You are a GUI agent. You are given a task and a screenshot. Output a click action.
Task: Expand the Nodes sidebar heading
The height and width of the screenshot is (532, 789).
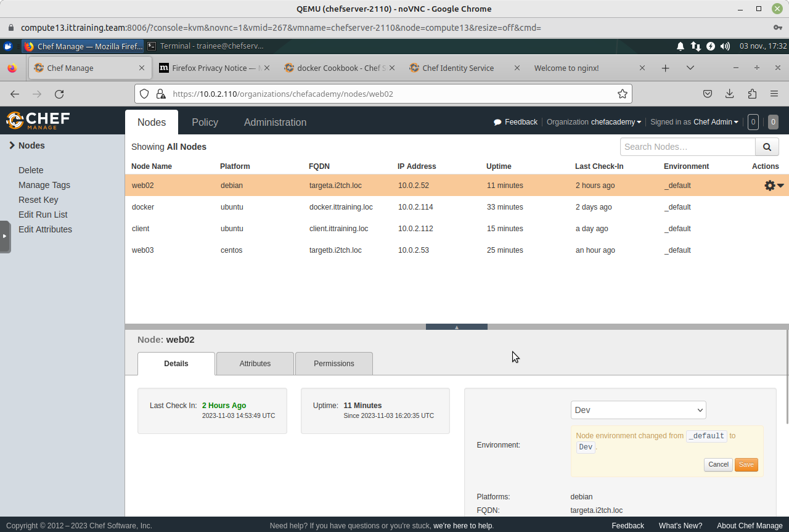click(27, 145)
